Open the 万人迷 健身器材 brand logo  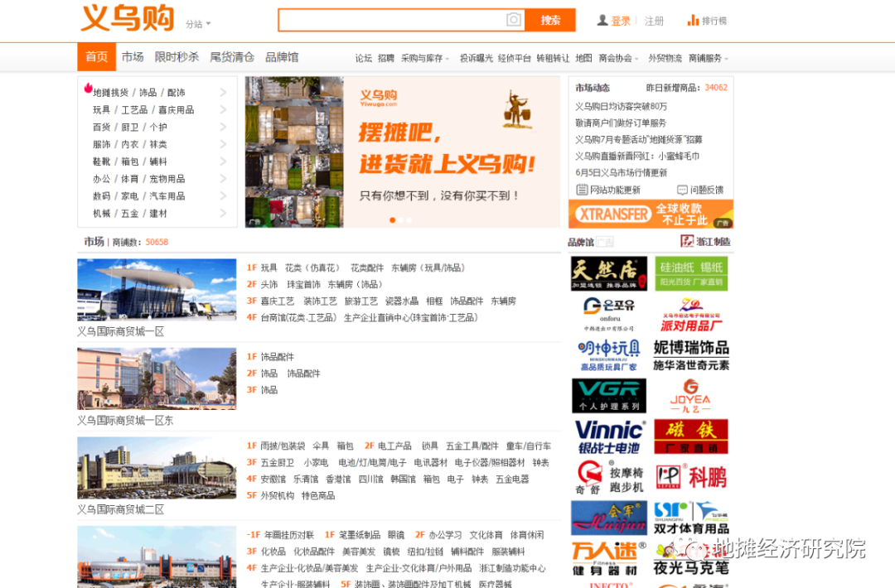pyautogui.click(x=609, y=559)
